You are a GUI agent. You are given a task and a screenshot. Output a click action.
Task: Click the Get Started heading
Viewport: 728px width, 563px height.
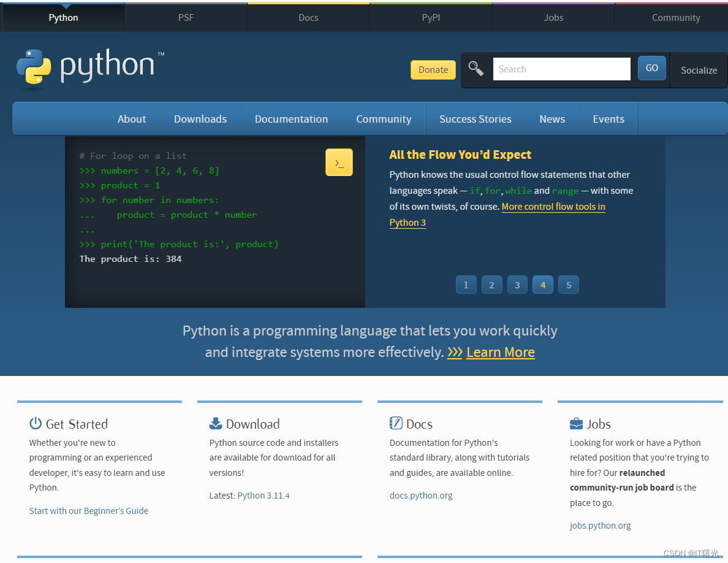(77, 424)
